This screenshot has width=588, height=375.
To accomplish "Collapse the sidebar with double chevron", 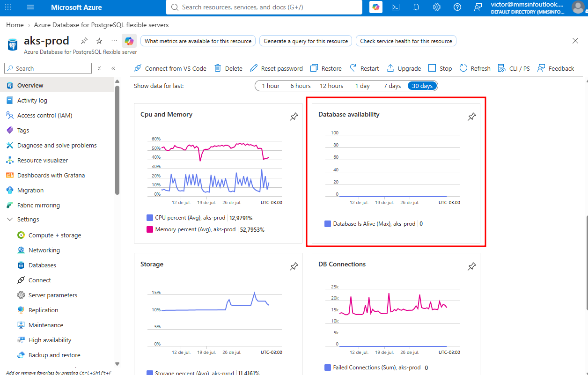I will tap(113, 68).
